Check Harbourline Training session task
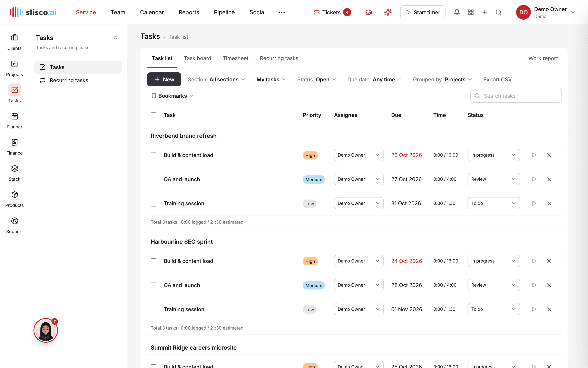This screenshot has width=588, height=368. coord(154,309)
